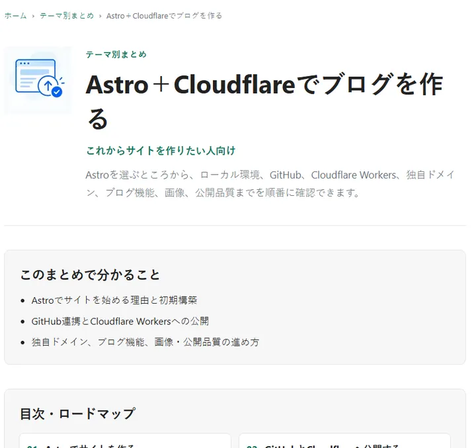The image size is (476, 448).
Task: Click the description paragraph starting Astroを選ぶところから
Action: [x=270, y=183]
